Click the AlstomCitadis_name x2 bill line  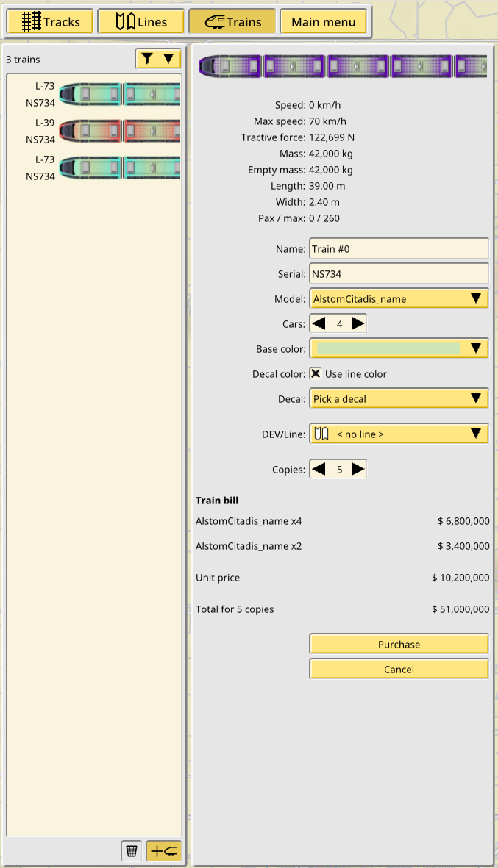coord(249,546)
